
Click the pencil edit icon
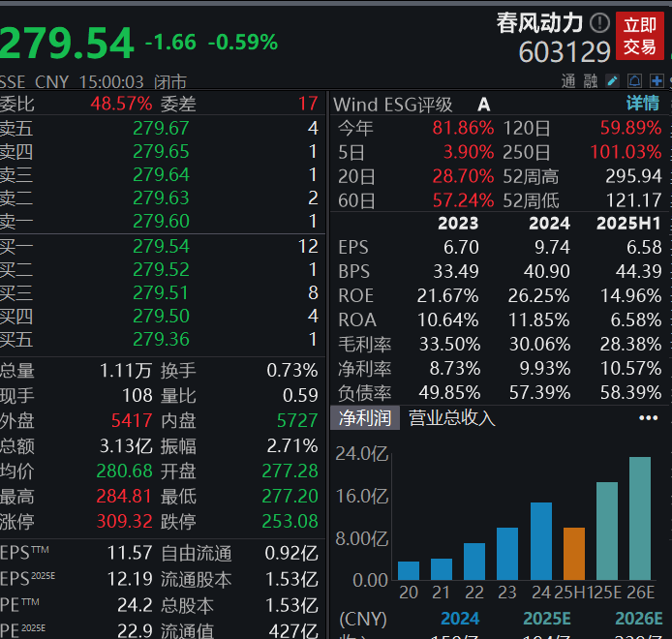pos(613,80)
